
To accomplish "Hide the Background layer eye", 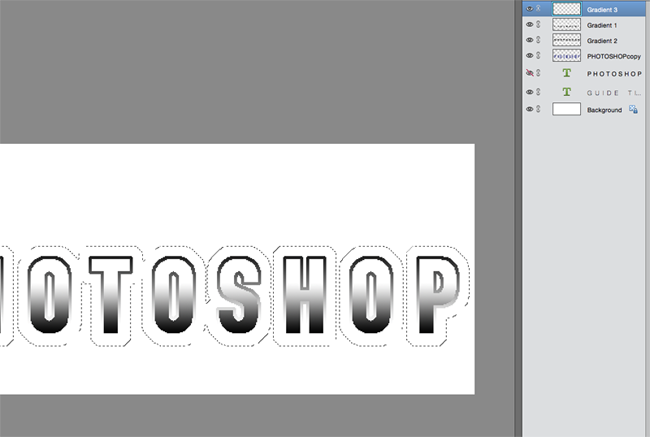I will point(529,109).
